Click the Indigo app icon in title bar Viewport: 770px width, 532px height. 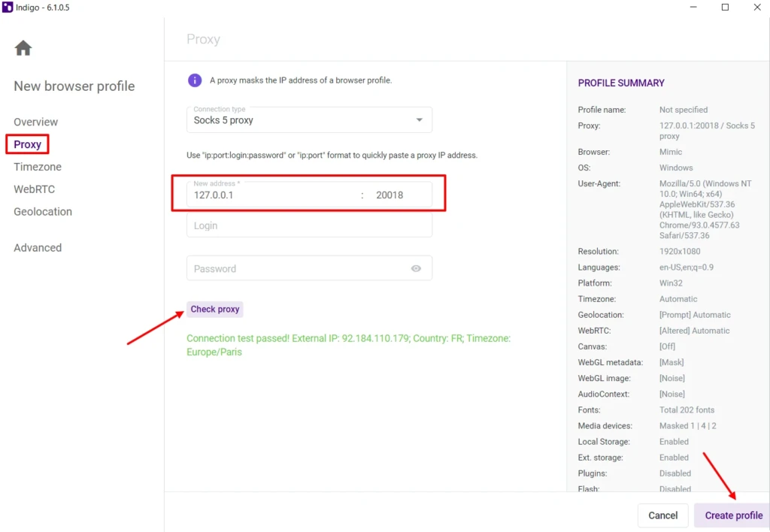[8, 8]
